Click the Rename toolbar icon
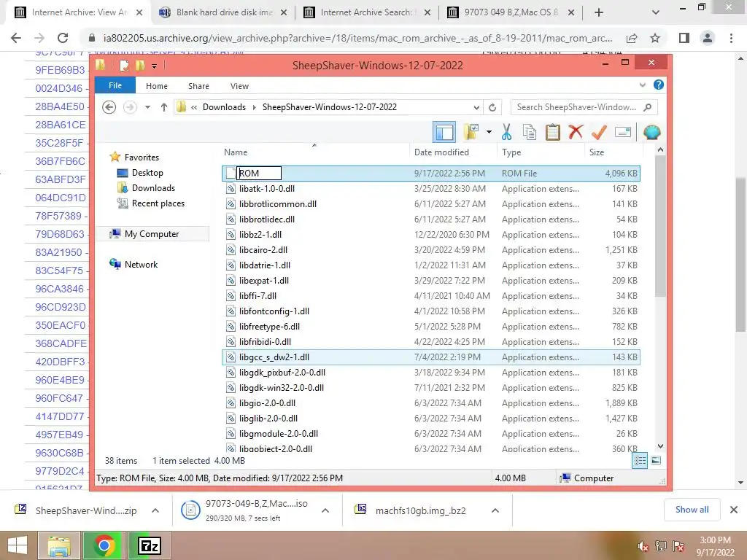 [x=623, y=132]
